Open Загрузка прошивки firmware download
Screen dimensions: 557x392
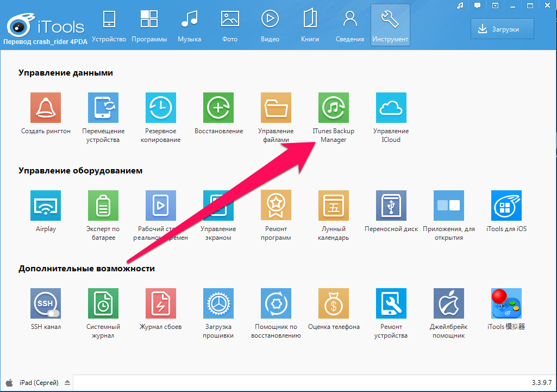(x=218, y=303)
